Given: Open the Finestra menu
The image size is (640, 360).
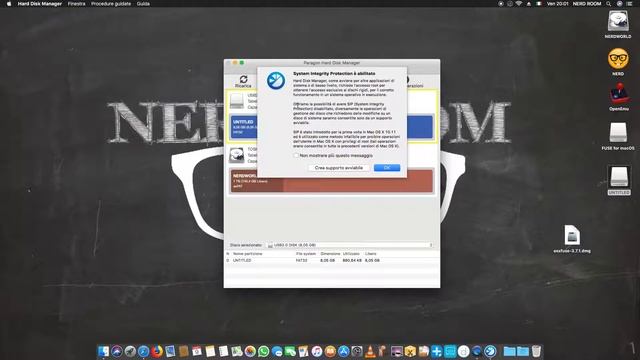Looking at the screenshot, I should (76, 4).
